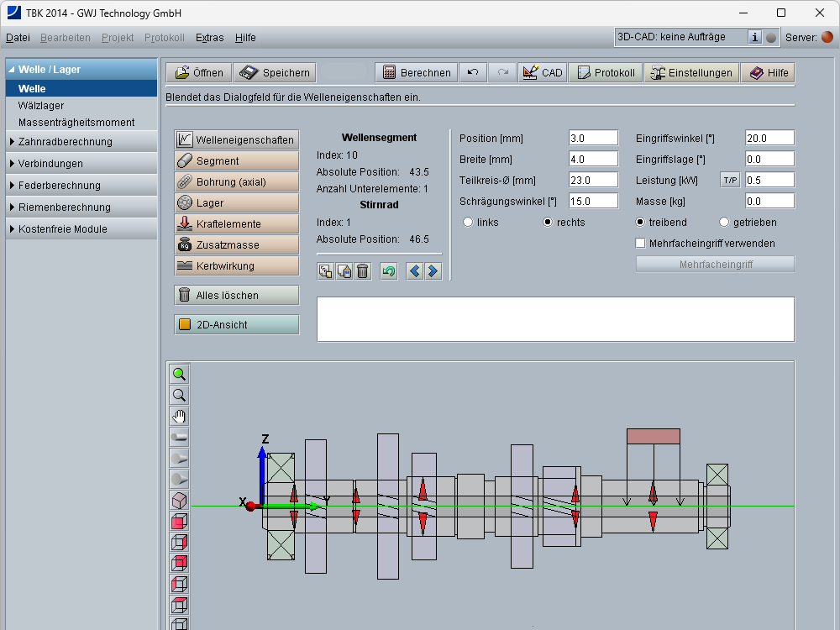Click the Teilkreis-Ø input field
The width and height of the screenshot is (840, 630).
pos(593,181)
